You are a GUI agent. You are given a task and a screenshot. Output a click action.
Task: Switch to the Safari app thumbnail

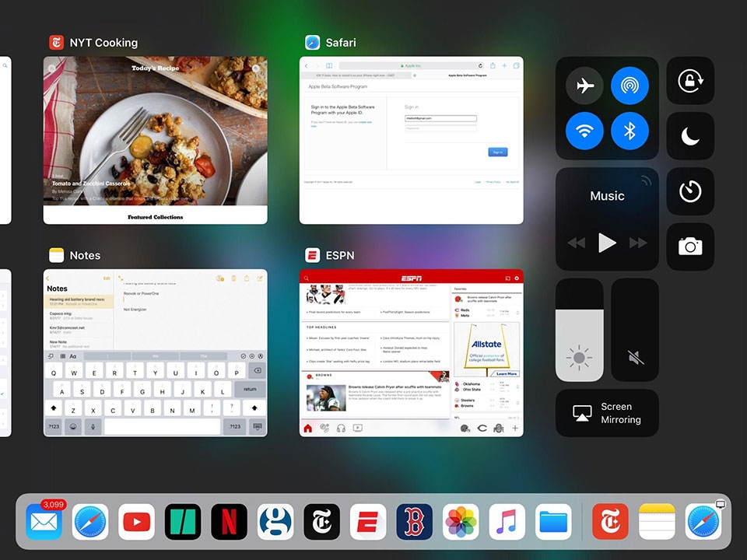411,141
